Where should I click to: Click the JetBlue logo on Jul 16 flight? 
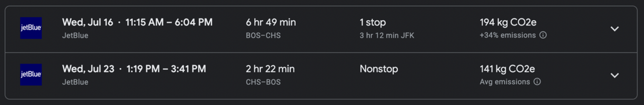point(31,28)
